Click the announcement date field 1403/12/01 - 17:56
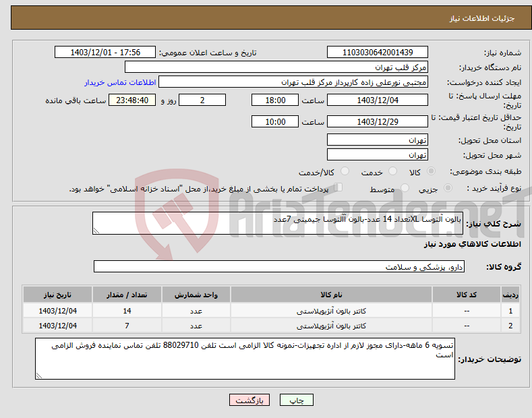 tap(105, 53)
